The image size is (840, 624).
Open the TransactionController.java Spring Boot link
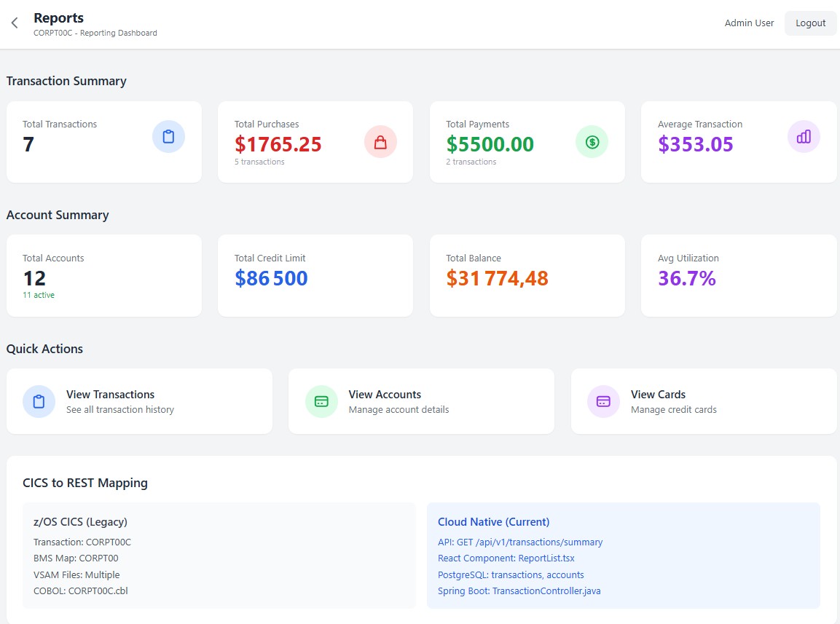click(519, 591)
